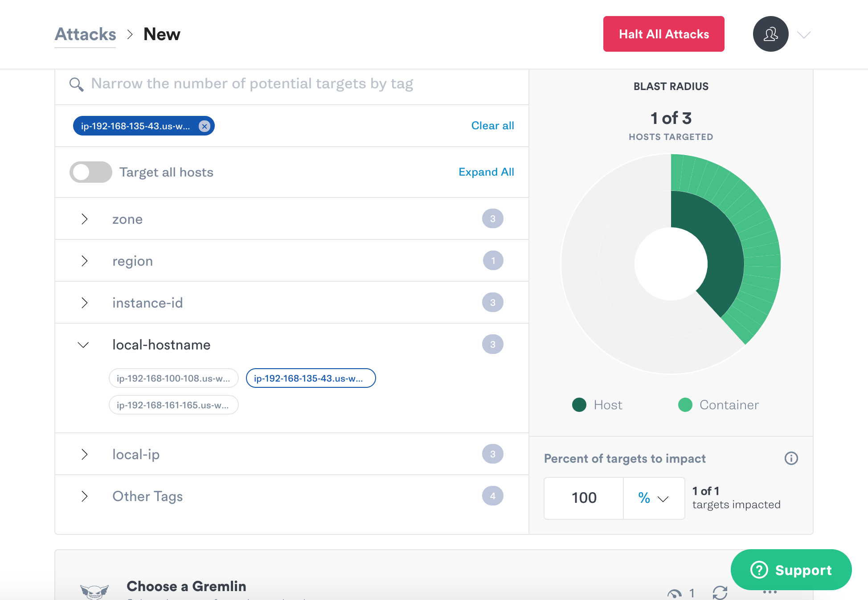The height and width of the screenshot is (600, 868).
Task: Click the Clear all link
Action: coord(493,126)
